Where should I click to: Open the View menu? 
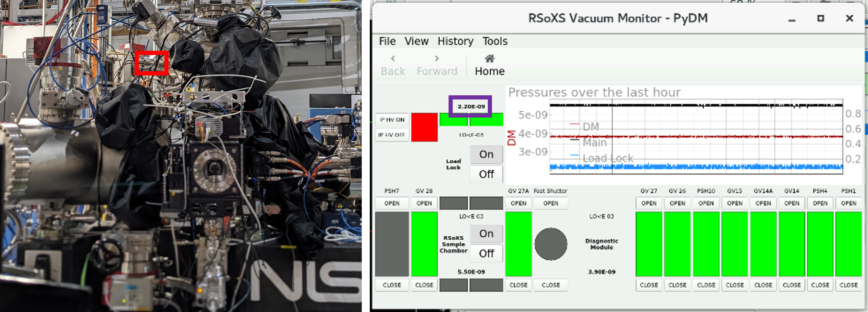416,41
